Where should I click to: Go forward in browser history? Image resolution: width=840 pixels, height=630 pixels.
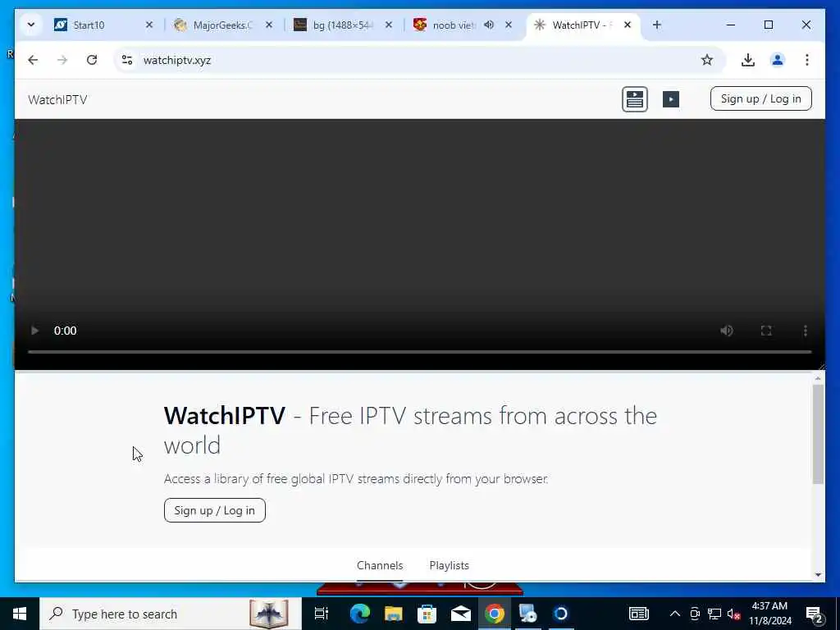[x=62, y=60]
